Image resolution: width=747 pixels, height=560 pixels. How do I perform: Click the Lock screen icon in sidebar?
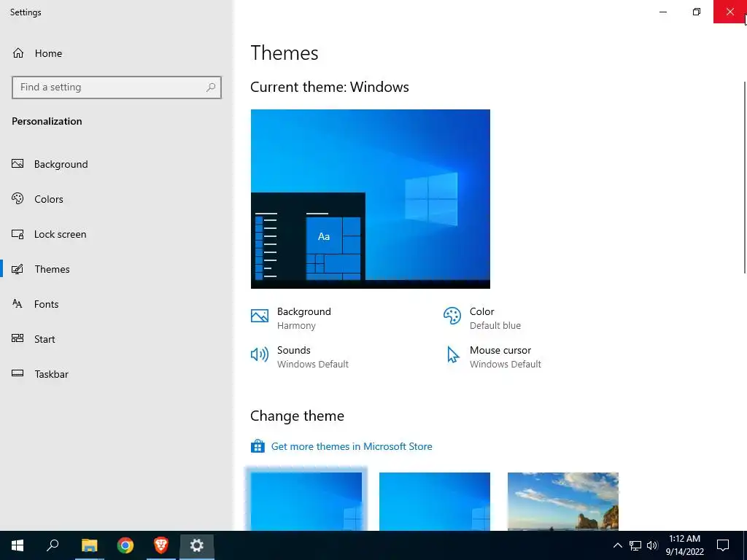18,234
